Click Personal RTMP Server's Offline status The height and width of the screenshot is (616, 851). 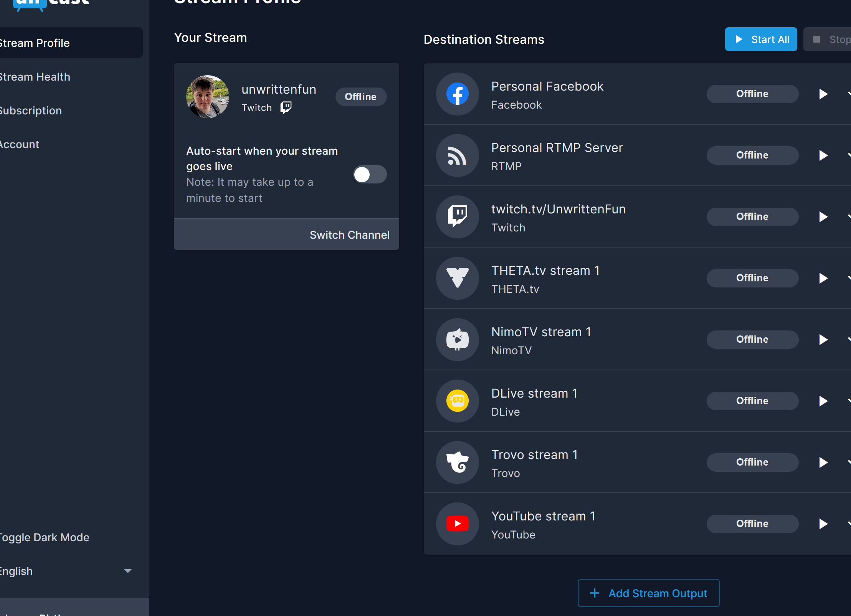(752, 155)
